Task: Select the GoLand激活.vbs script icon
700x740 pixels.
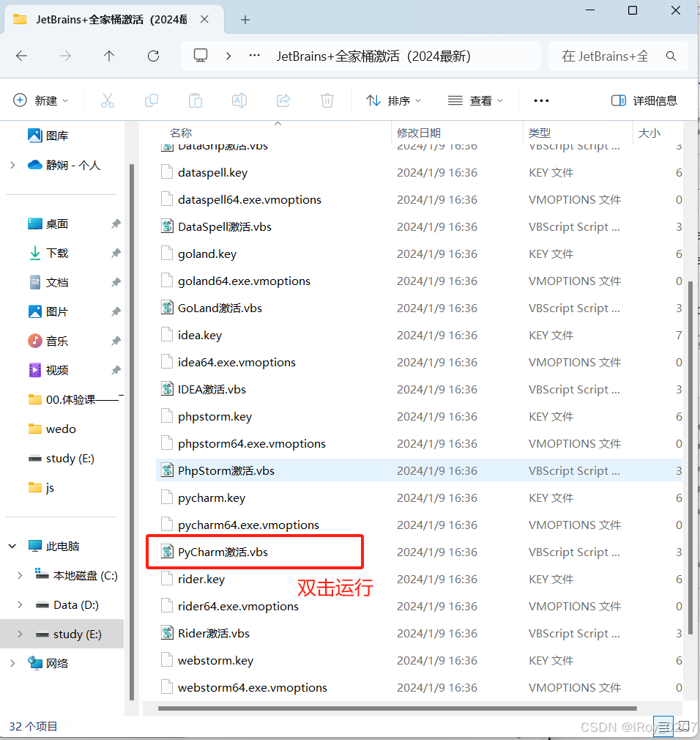Action: (167, 308)
